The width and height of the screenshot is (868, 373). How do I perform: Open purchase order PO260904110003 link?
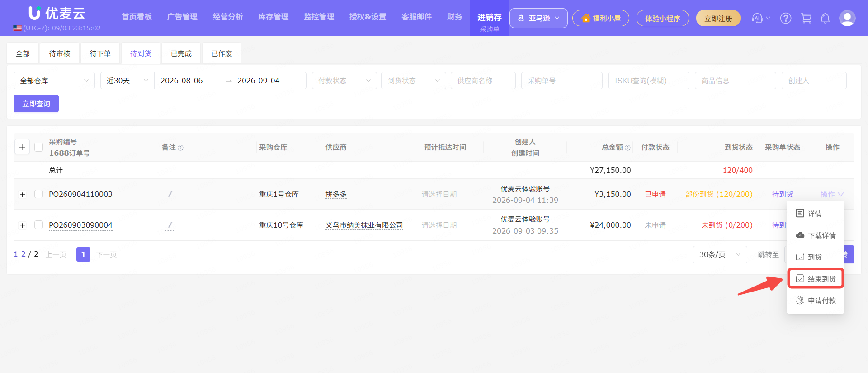point(80,194)
